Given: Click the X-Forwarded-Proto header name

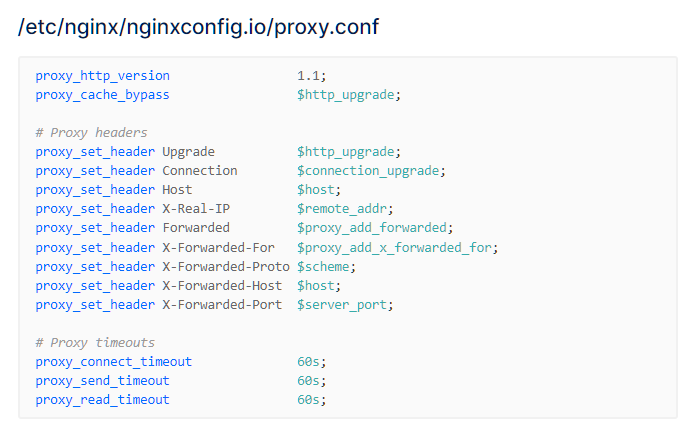Looking at the screenshot, I should point(226,267).
